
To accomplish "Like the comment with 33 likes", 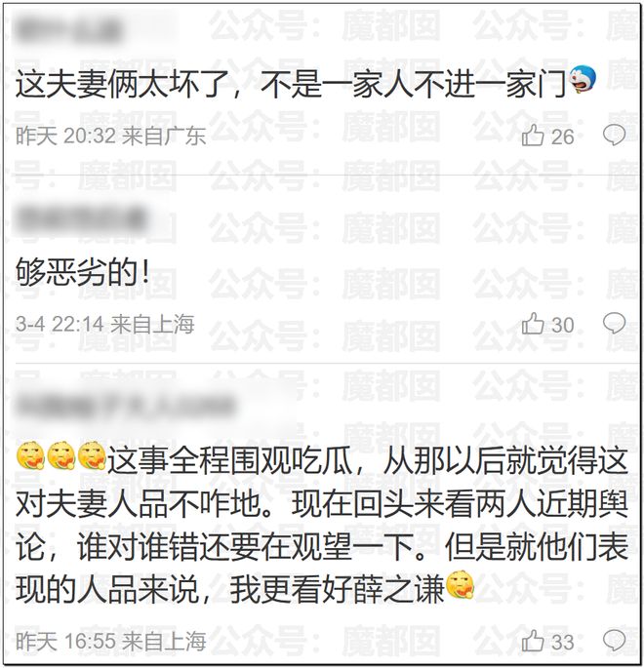I will (533, 641).
